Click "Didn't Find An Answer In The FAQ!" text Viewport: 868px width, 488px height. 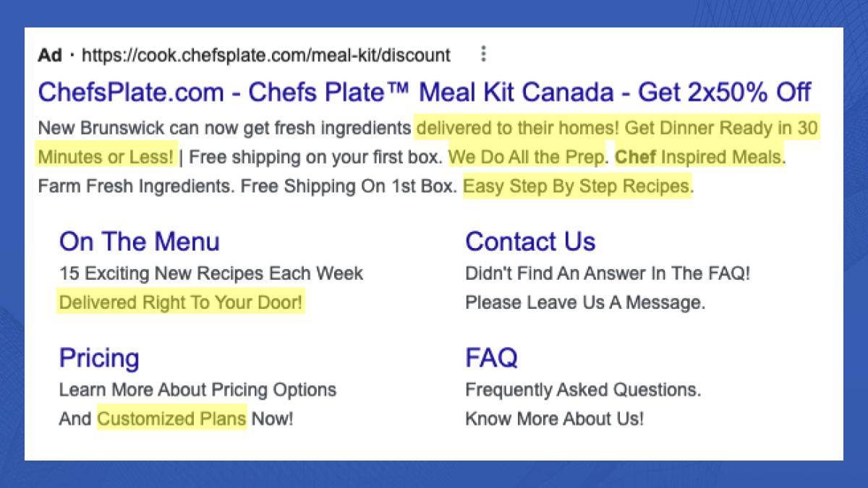point(608,274)
